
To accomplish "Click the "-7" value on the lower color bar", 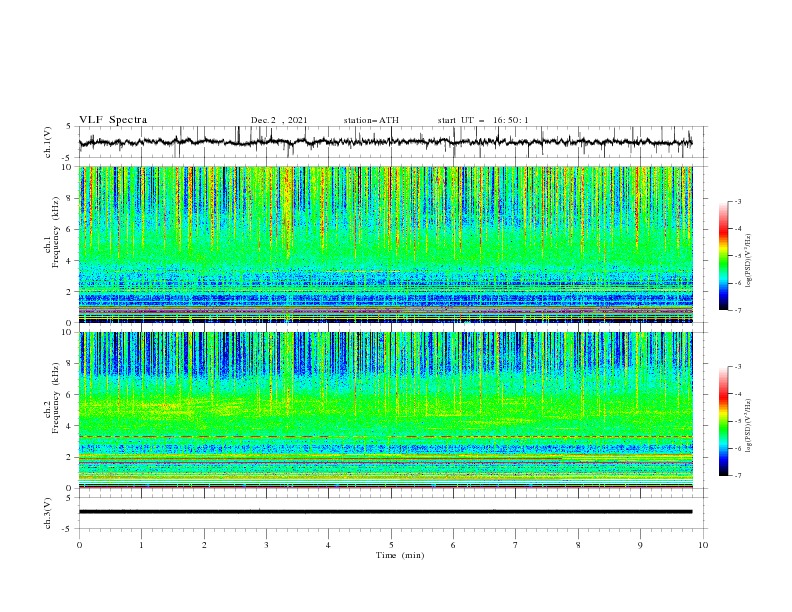I will [x=737, y=475].
